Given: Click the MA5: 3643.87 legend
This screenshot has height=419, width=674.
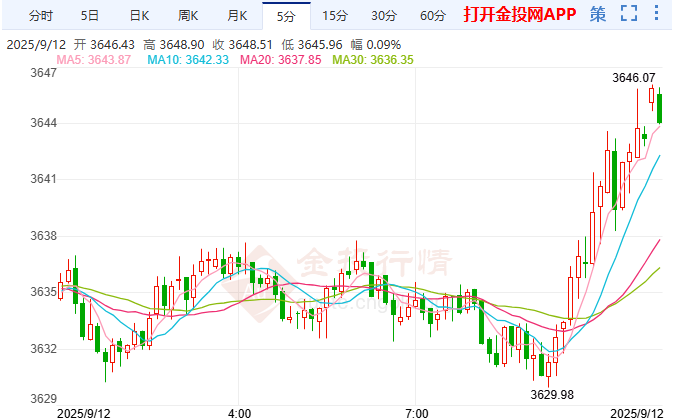Looking at the screenshot, I should coord(94,60).
